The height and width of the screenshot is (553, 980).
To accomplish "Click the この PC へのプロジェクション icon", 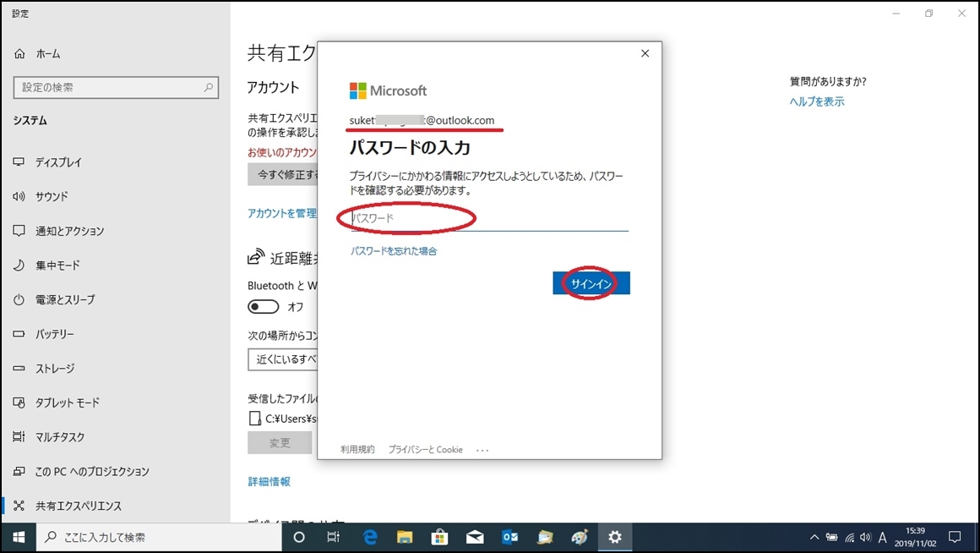I will pos(19,471).
